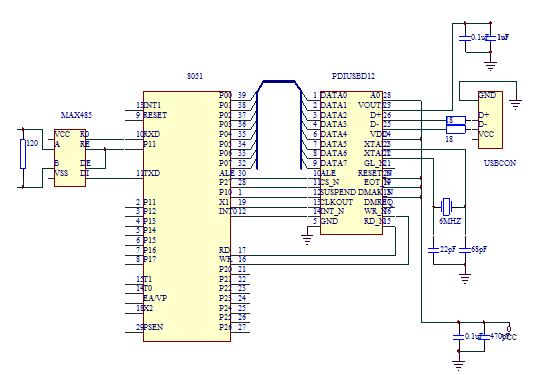
Task: Select the MAX485 label text
Action: click(x=76, y=115)
